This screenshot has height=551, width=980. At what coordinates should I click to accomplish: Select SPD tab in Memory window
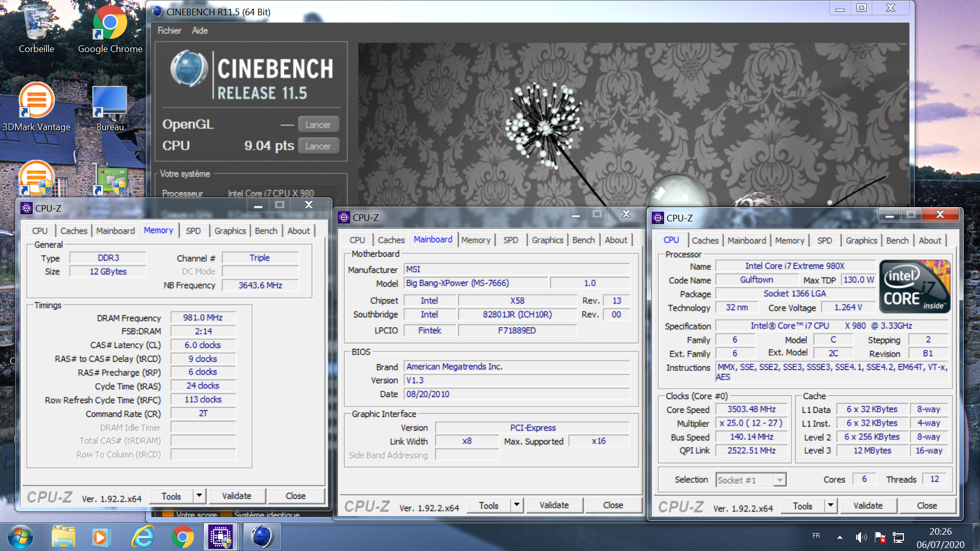point(193,231)
